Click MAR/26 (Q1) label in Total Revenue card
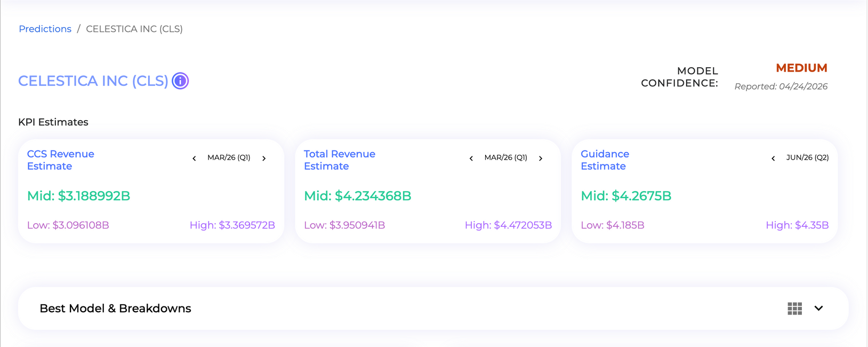The height and width of the screenshot is (347, 868). coord(505,157)
